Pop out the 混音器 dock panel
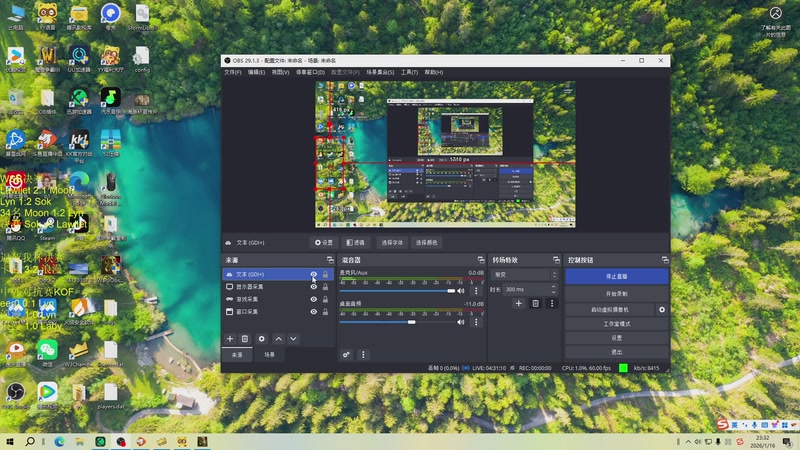This screenshot has height=450, width=800. 481,260
